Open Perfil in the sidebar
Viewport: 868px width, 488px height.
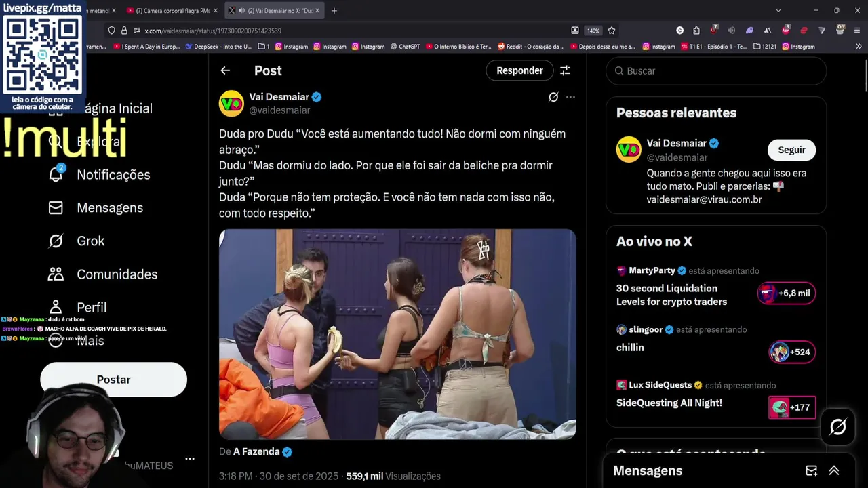click(77, 307)
